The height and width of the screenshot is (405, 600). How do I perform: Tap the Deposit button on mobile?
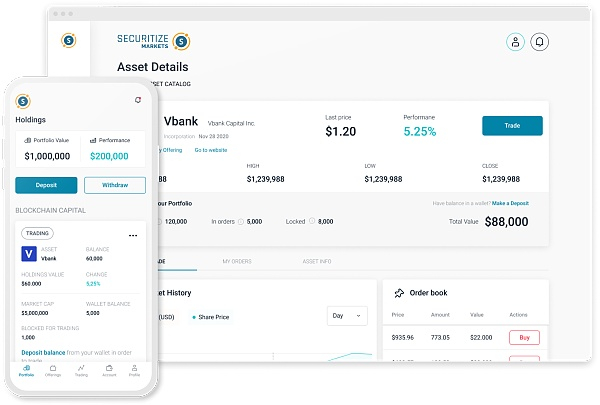pos(46,185)
